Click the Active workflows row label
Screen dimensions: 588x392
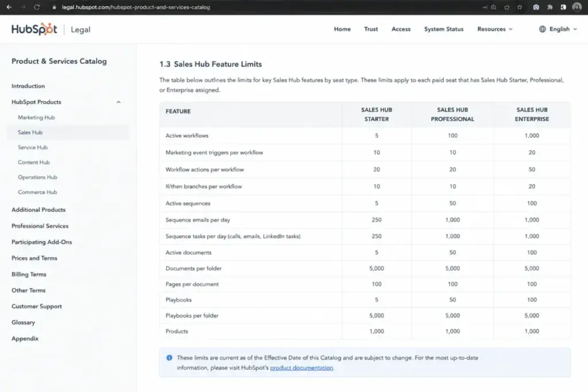pyautogui.click(x=187, y=135)
